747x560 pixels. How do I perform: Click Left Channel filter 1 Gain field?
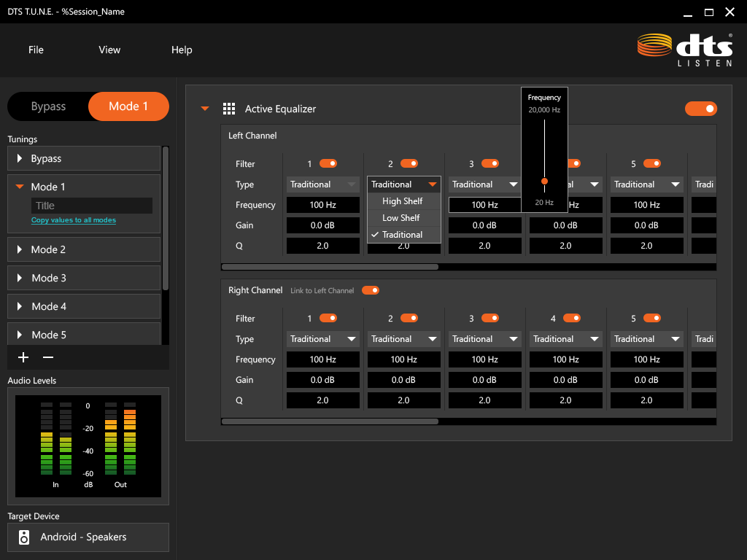coord(323,225)
